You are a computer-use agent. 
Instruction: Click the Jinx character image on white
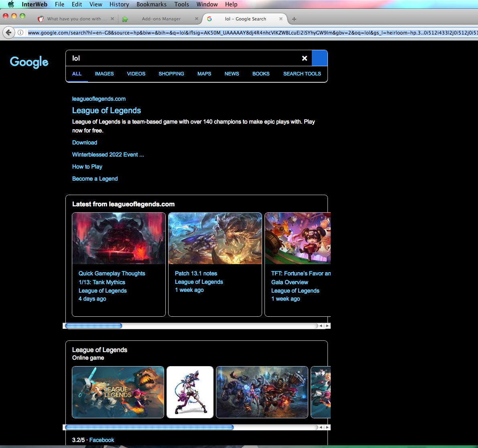click(190, 392)
